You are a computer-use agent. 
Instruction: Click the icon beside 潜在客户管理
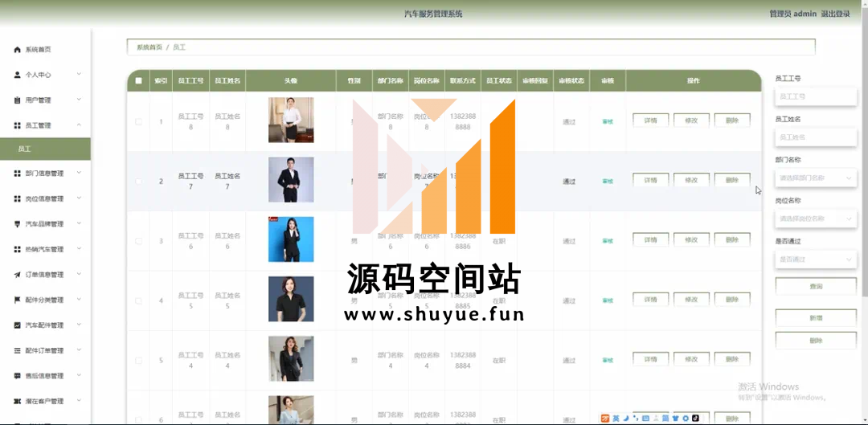17,401
